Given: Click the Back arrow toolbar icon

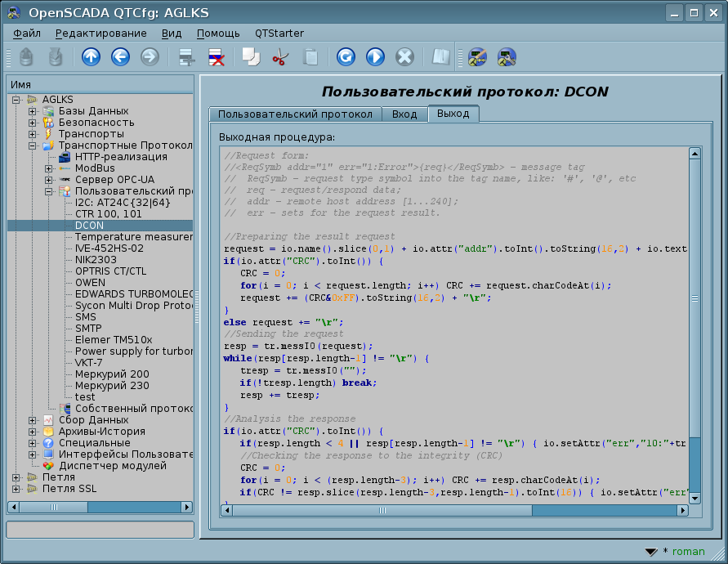Looking at the screenshot, I should (x=120, y=56).
